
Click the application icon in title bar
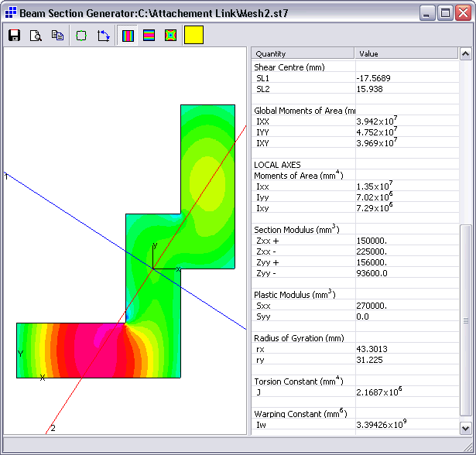pos(11,13)
